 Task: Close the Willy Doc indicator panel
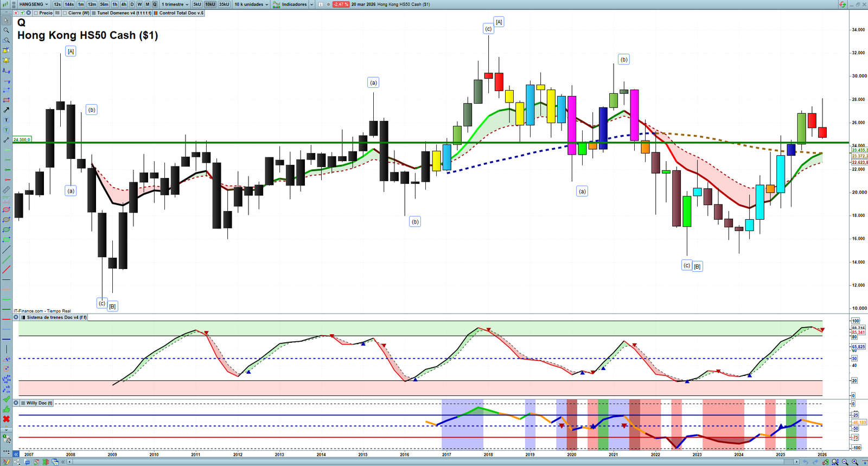click(x=16, y=403)
